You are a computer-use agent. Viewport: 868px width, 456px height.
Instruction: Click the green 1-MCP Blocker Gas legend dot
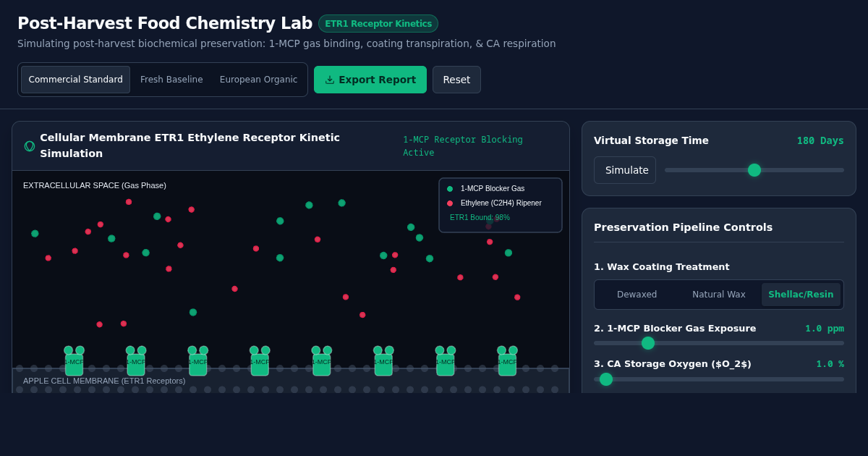tap(450, 189)
